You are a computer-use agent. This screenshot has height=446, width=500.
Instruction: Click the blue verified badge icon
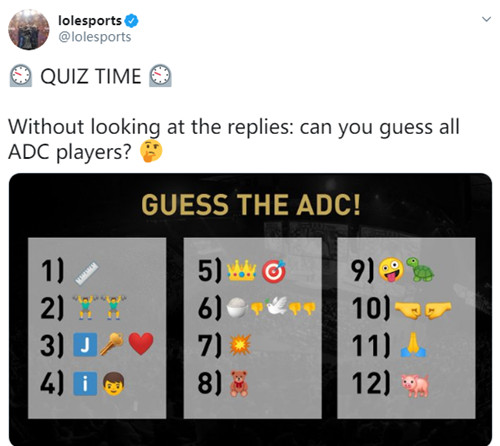coord(131,21)
